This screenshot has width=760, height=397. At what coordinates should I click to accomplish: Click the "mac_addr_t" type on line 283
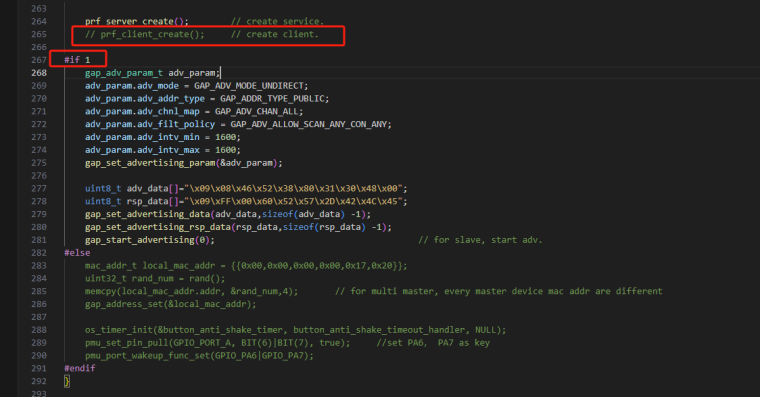click(111, 266)
